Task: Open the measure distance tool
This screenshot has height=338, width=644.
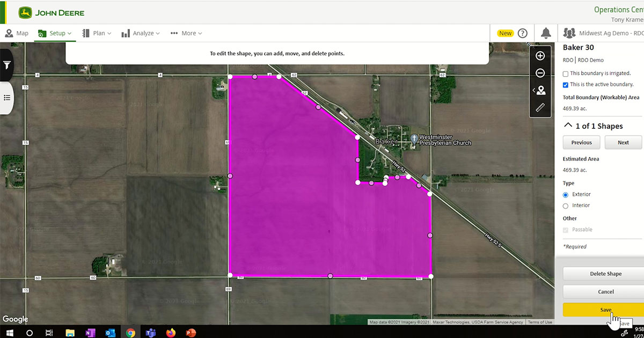Action: point(540,107)
